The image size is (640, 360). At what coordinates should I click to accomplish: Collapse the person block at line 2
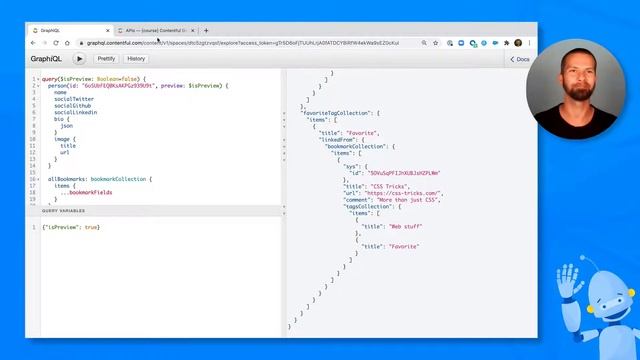tap(38, 86)
